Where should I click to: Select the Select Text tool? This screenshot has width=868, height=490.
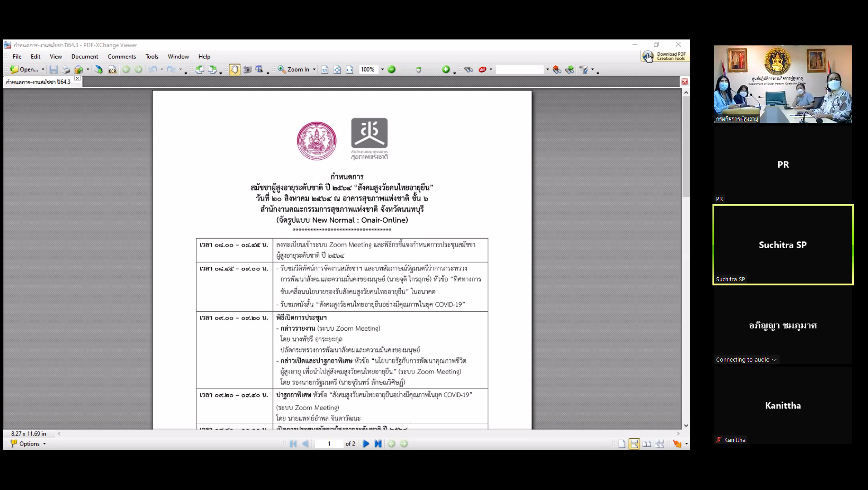259,69
